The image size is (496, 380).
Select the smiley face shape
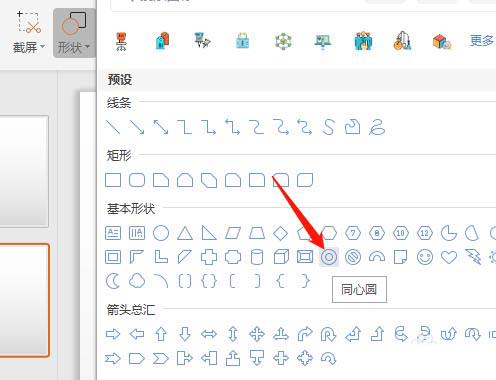click(x=425, y=257)
